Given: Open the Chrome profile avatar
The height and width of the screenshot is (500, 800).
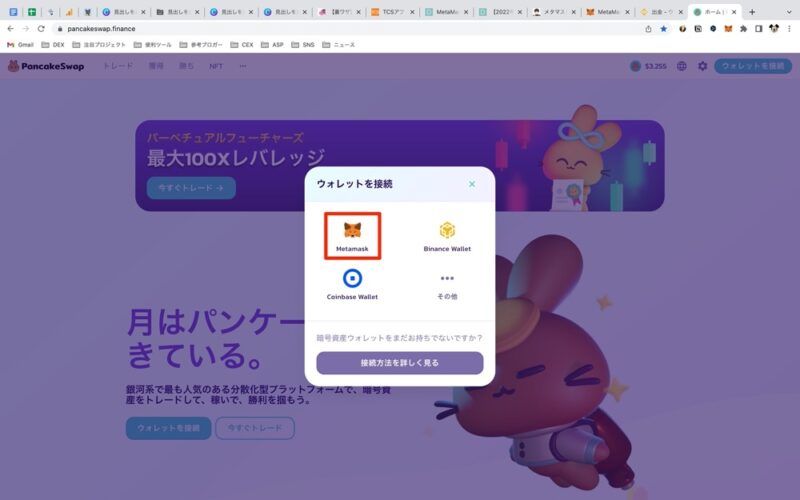Looking at the screenshot, I should 774,29.
